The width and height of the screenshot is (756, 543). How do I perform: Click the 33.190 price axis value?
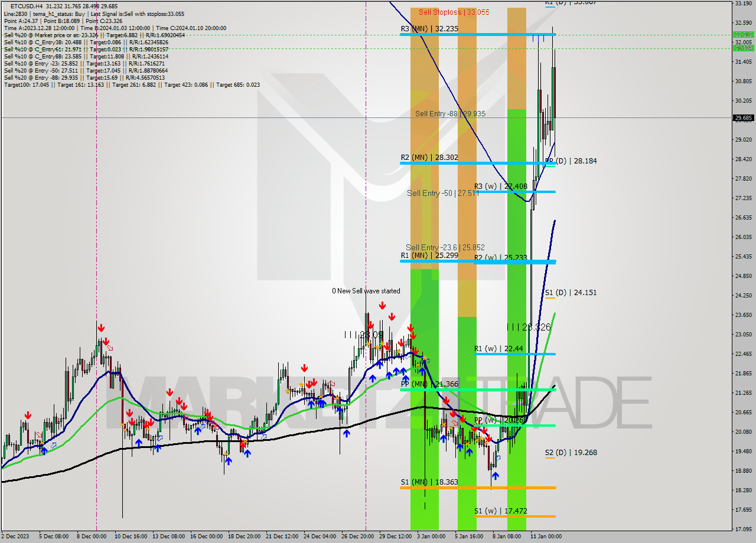pos(743,3)
